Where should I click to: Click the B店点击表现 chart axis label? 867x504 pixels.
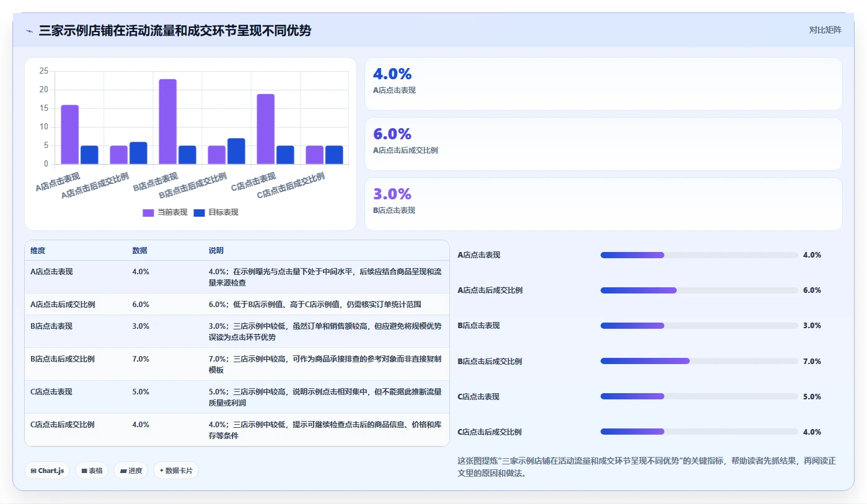156,182
